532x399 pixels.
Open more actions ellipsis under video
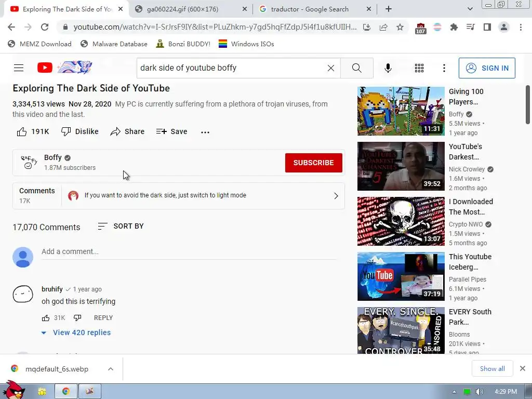[x=205, y=132]
